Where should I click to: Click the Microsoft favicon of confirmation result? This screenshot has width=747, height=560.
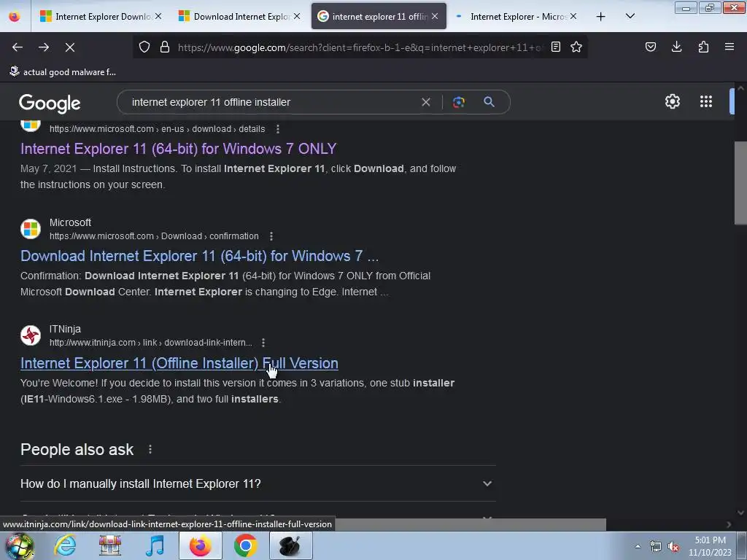tap(31, 228)
